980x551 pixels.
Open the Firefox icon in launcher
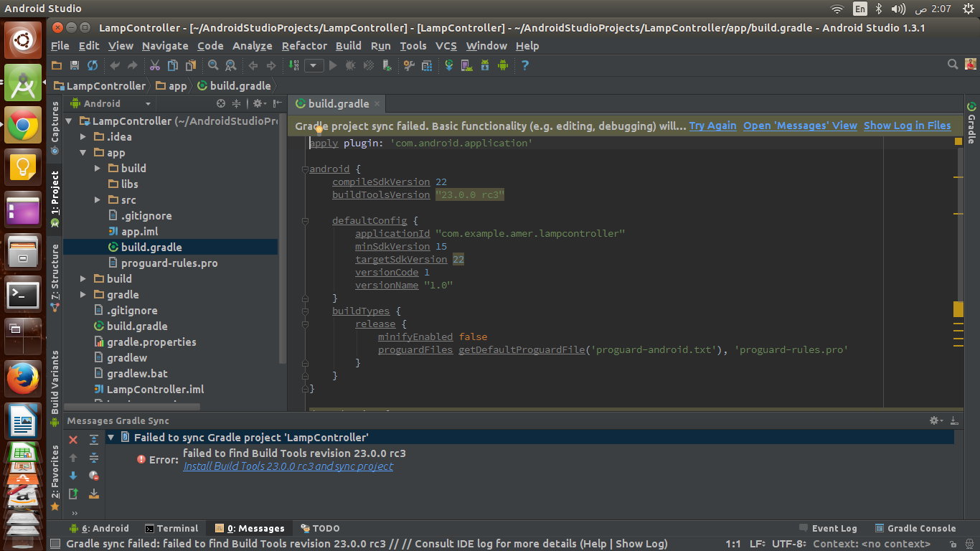(x=23, y=378)
